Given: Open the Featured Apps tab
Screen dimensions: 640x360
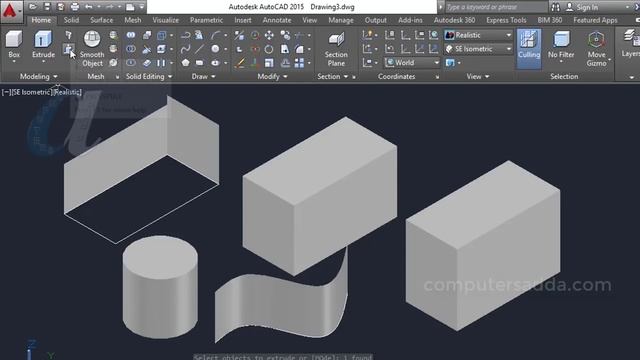Looking at the screenshot, I should (595, 20).
